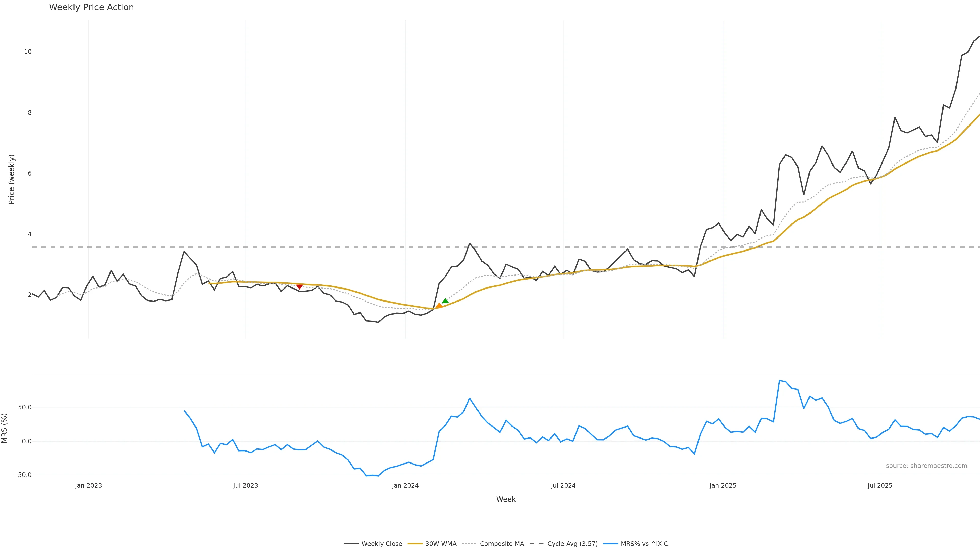Click the Price (weekly) axis title
980x551 pixels.
pos(11,179)
